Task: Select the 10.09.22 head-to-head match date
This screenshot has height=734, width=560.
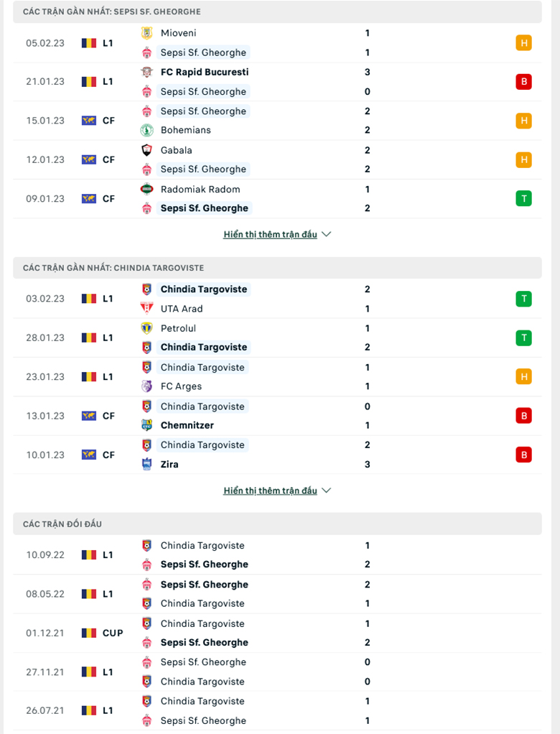Action: point(45,555)
